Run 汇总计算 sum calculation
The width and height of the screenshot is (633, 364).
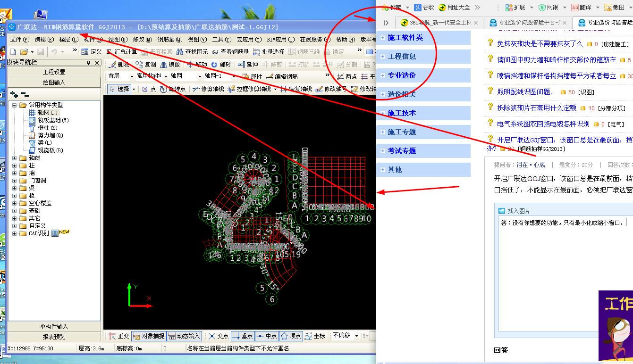pyautogui.click(x=122, y=52)
